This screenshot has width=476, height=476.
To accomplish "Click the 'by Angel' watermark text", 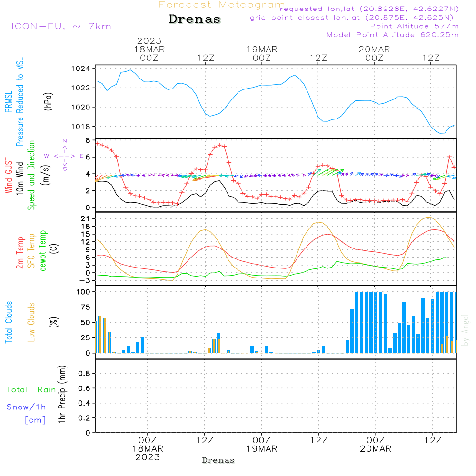I will pyautogui.click(x=466, y=330).
